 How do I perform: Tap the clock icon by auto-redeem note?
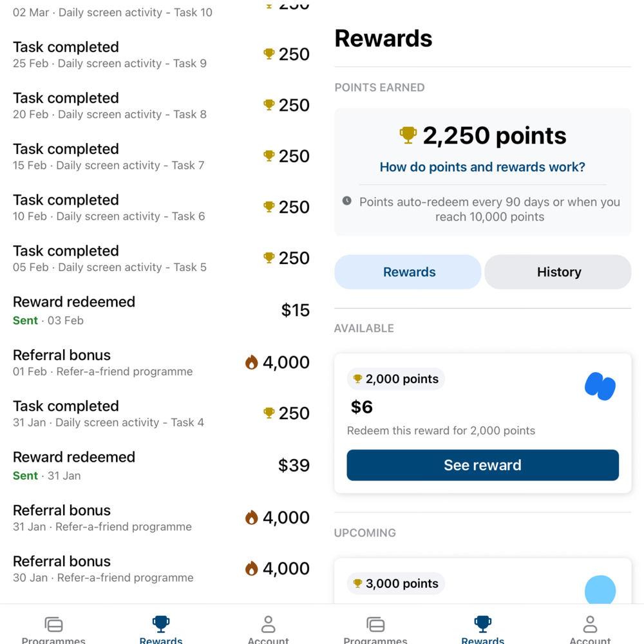pos(347,201)
